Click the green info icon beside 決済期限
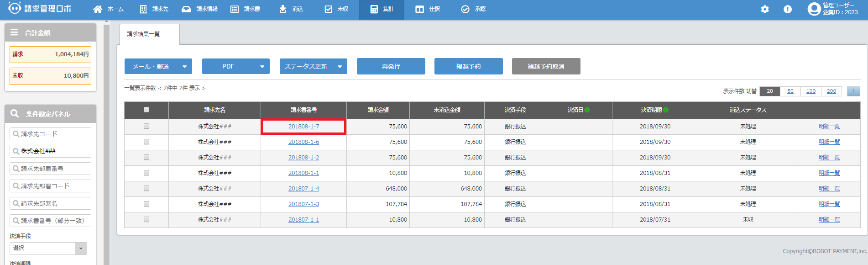Screen dimensions: 868x265 [666, 110]
